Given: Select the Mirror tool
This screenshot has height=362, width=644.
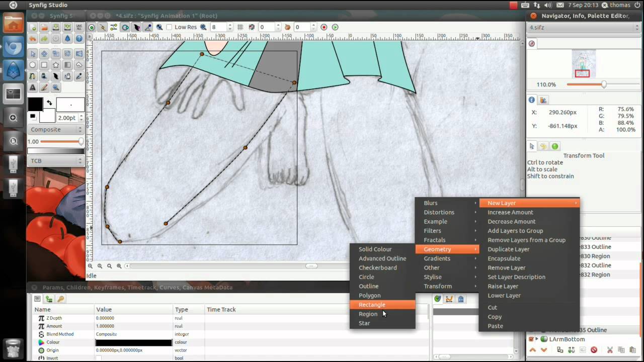Looking at the screenshot, I should coord(79,53).
